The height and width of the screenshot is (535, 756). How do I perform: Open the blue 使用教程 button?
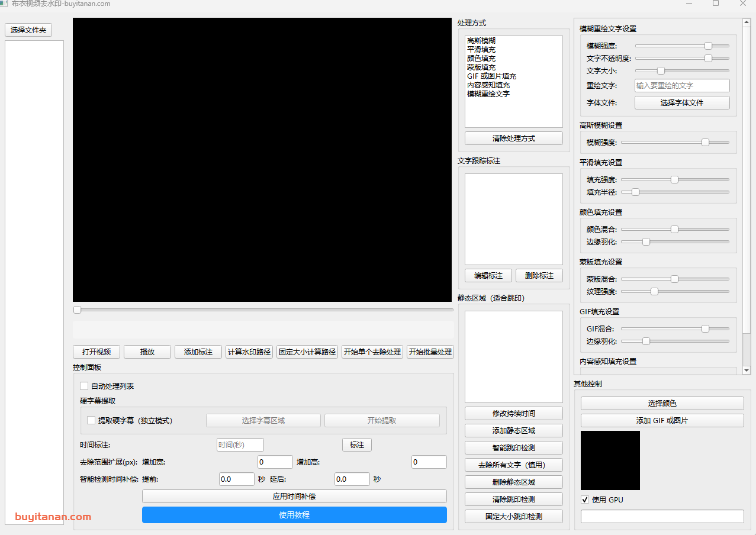[x=294, y=515]
